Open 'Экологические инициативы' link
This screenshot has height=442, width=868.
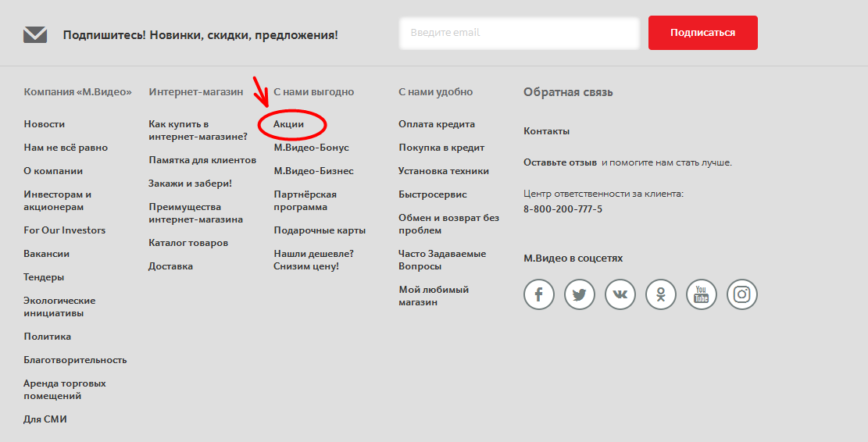click(59, 306)
